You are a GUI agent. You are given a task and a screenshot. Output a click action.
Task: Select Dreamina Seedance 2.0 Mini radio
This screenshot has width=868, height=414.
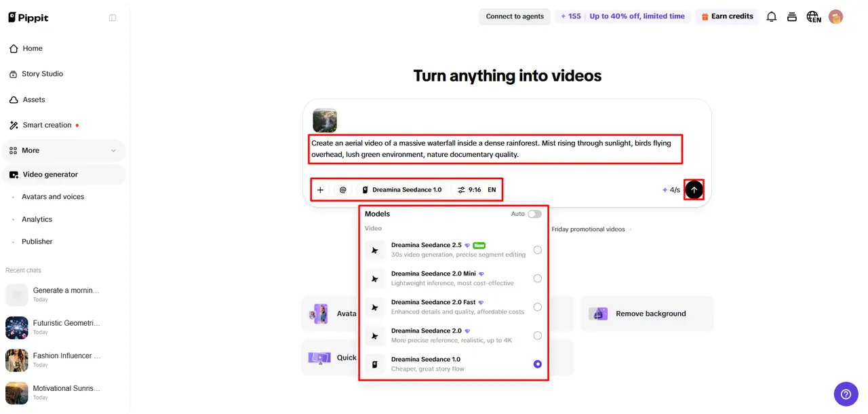coord(538,278)
